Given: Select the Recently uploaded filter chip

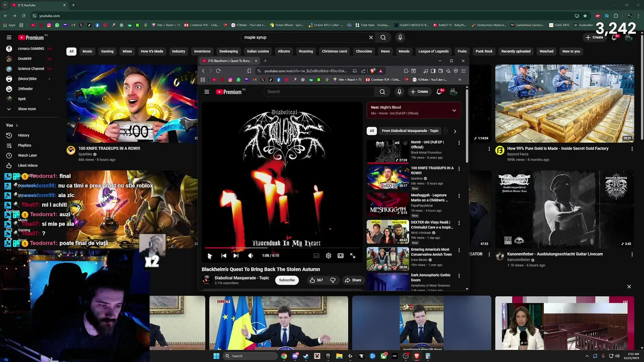Looking at the screenshot, I should click(x=516, y=51).
